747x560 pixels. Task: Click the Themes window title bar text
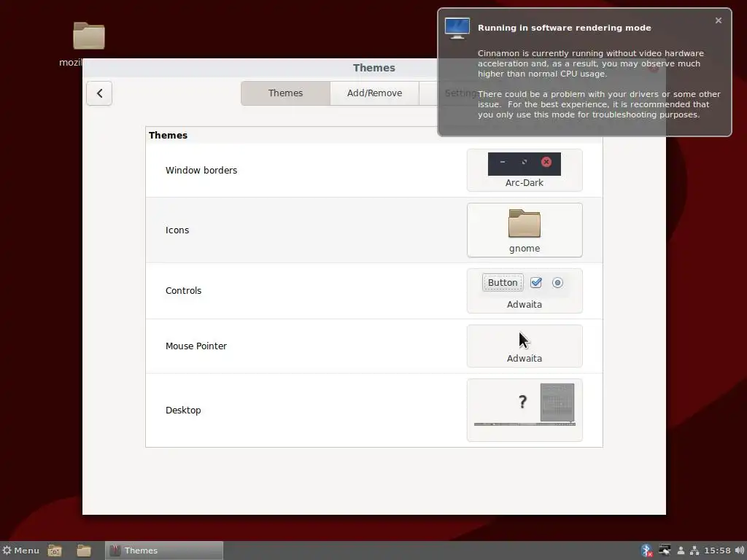[374, 68]
